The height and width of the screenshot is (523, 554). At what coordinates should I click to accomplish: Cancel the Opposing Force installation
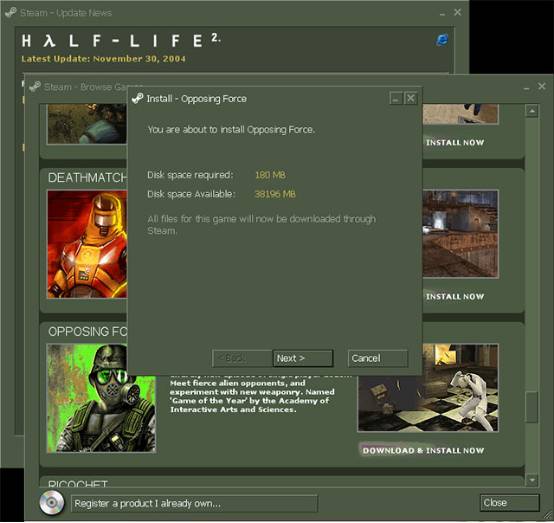coord(377,358)
